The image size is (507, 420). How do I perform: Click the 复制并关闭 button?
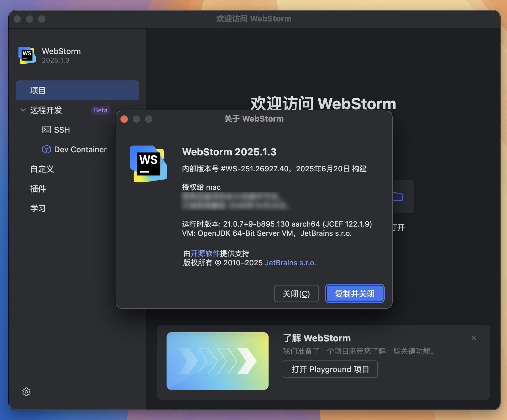(x=355, y=294)
